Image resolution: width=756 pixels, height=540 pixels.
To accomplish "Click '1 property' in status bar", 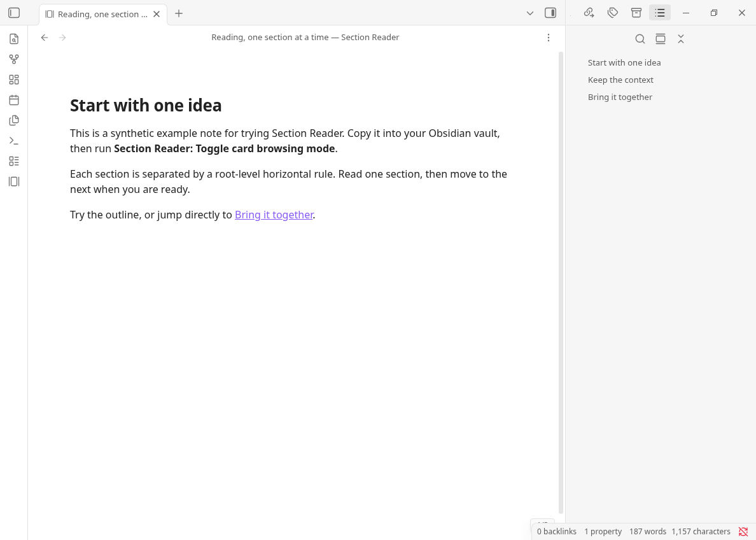I will click(603, 531).
